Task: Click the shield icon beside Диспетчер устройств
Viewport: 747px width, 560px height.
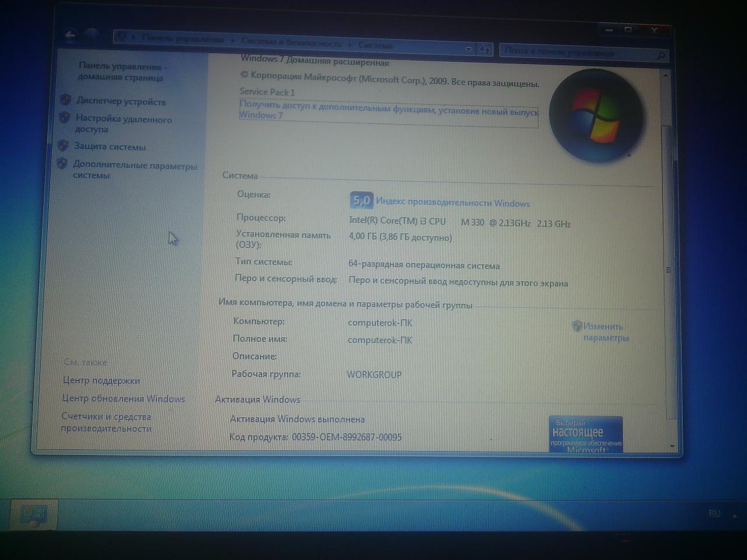Action: 65,100
